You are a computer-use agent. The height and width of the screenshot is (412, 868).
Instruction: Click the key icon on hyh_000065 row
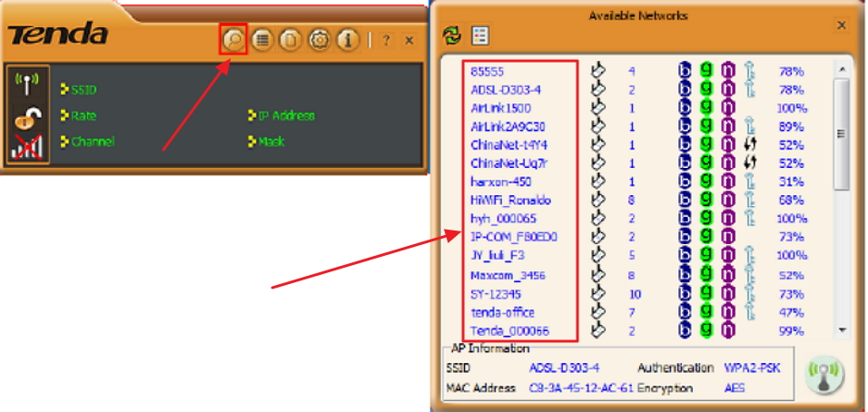pos(750,218)
